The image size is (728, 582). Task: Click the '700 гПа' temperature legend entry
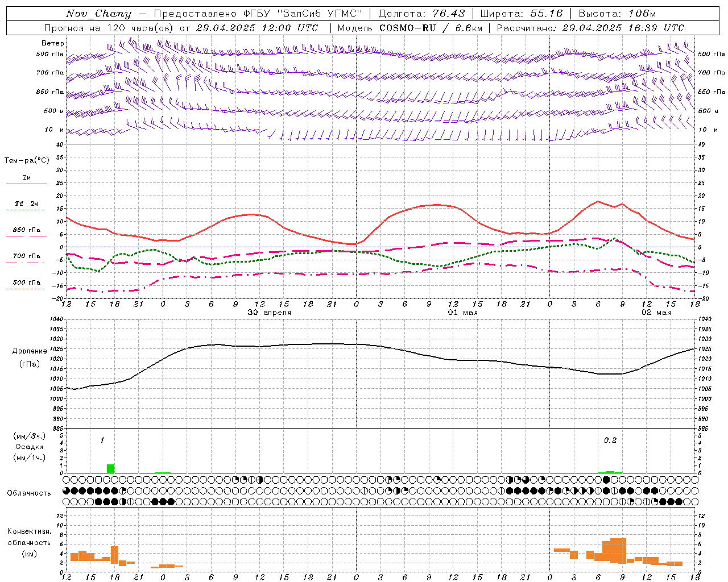[x=27, y=256]
